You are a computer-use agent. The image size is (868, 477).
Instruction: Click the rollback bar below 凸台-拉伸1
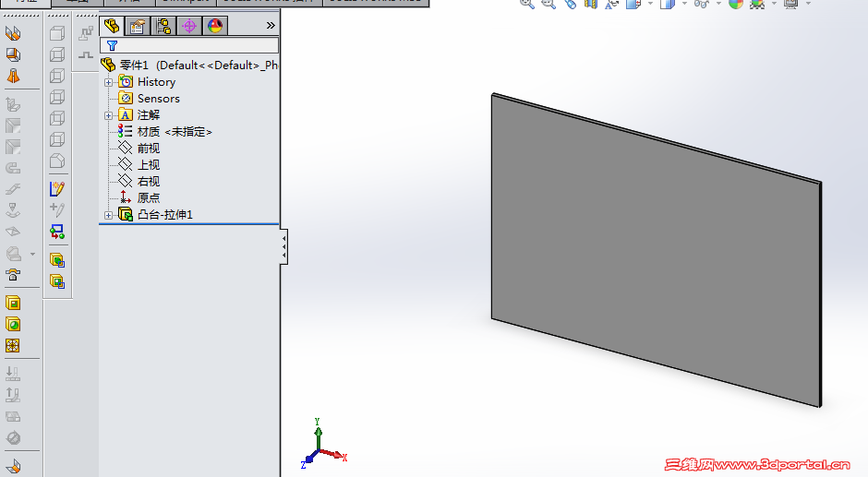tap(188, 224)
